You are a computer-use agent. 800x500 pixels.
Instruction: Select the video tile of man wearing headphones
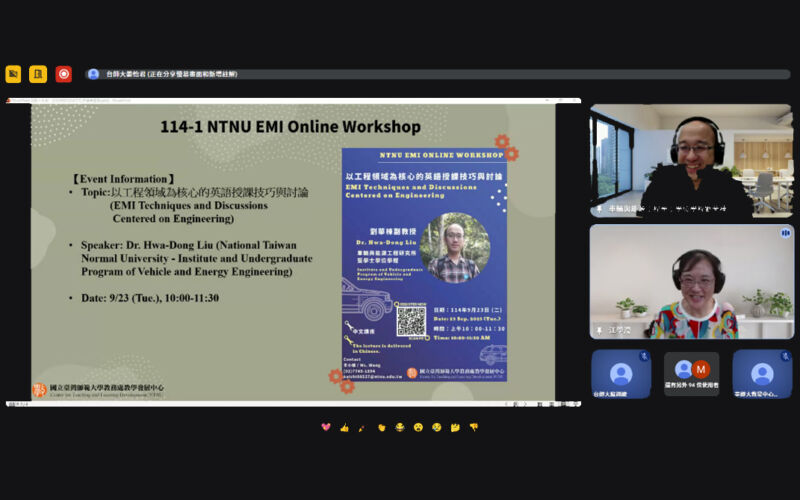tap(691, 160)
